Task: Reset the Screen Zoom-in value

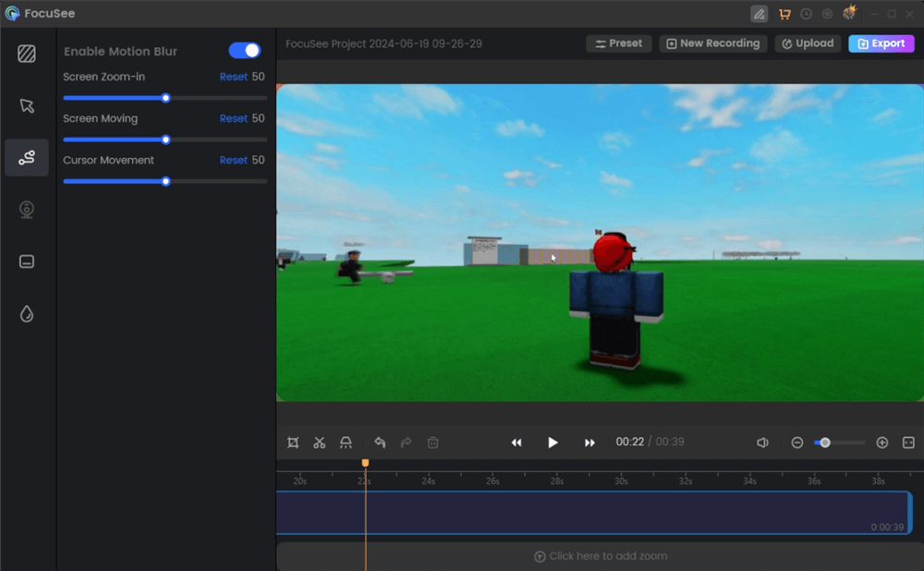Action: 234,77
